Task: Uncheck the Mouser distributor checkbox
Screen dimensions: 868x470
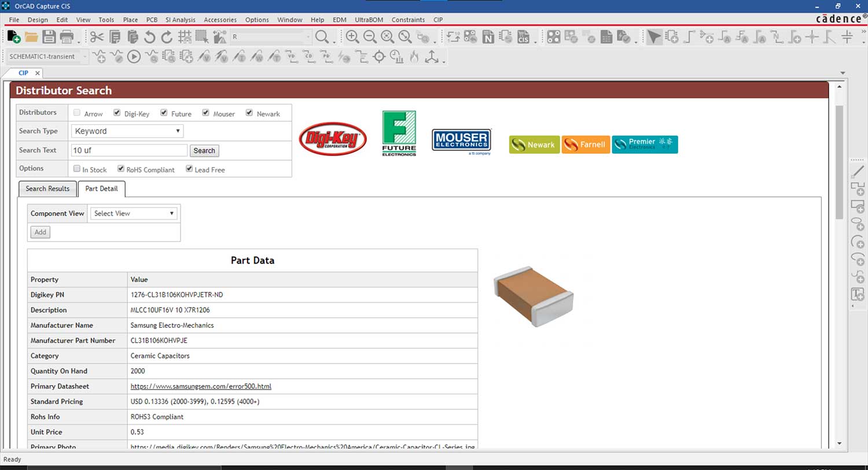Action: 205,113
